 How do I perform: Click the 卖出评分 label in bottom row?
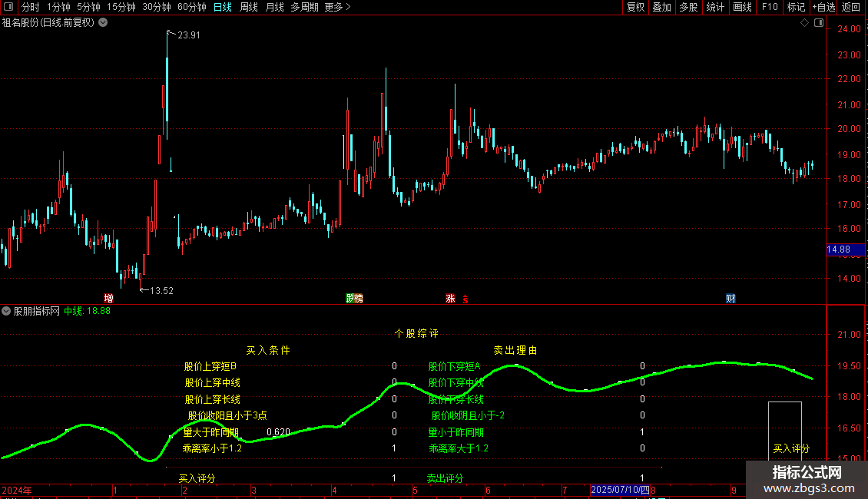pyautogui.click(x=445, y=478)
